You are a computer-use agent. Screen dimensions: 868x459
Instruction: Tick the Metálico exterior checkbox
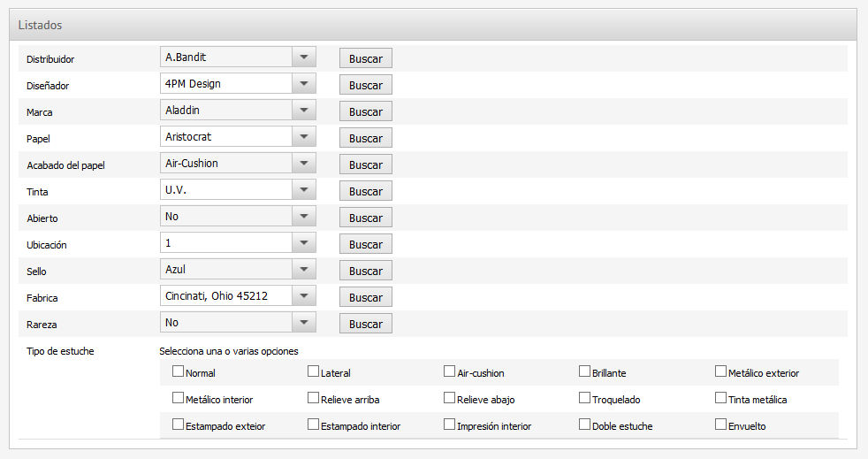[x=720, y=372]
